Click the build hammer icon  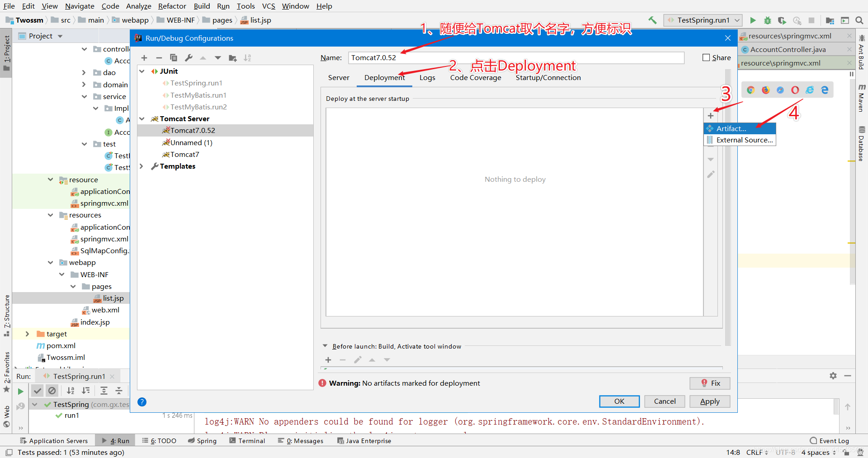(x=652, y=20)
